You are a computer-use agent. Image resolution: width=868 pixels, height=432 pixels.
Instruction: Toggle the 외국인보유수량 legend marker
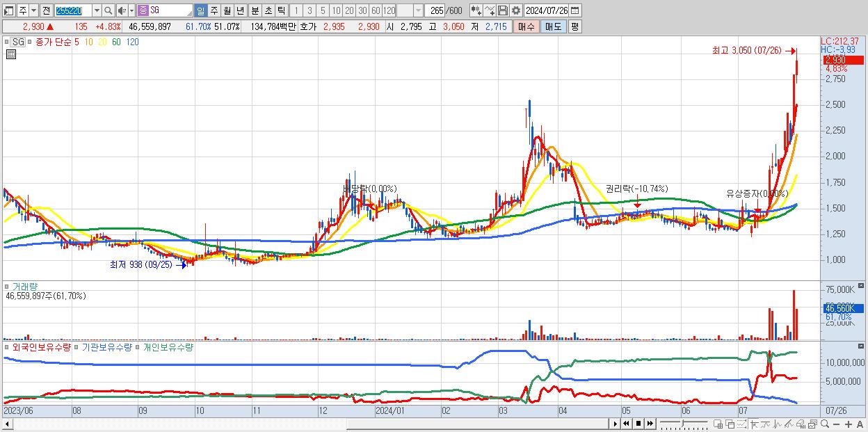point(8,346)
